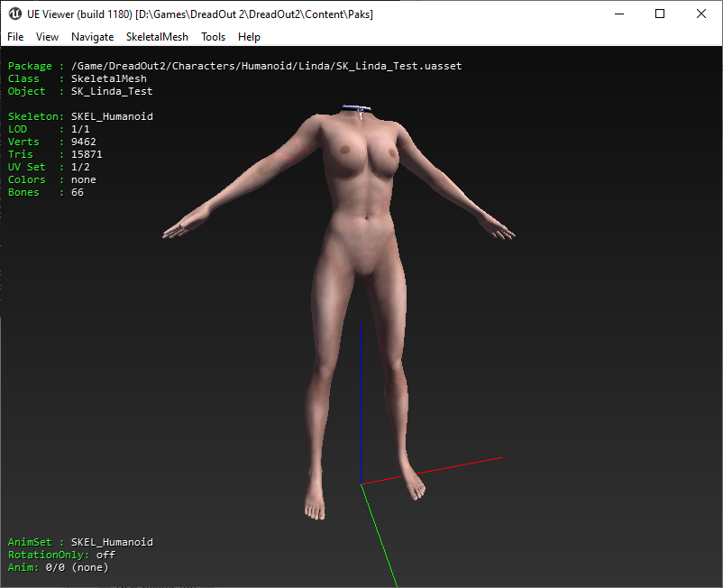The image size is (723, 588).
Task: Open the View menu
Action: click(x=47, y=37)
